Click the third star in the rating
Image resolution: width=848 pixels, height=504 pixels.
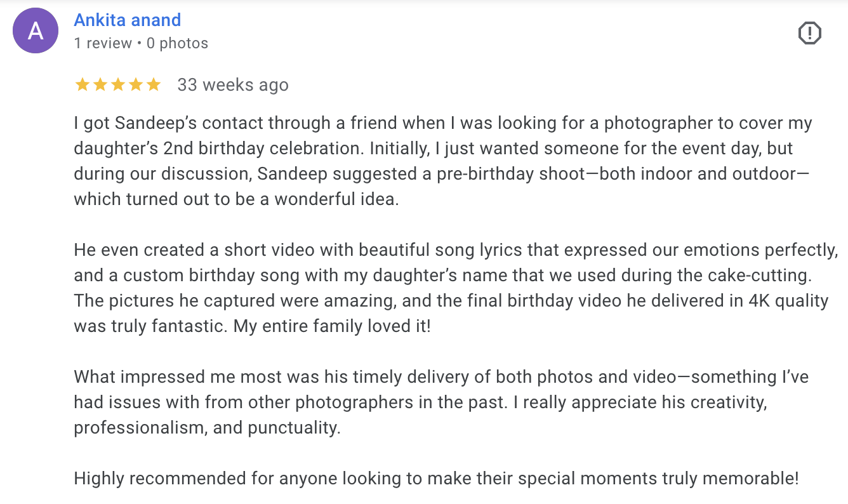coord(118,84)
